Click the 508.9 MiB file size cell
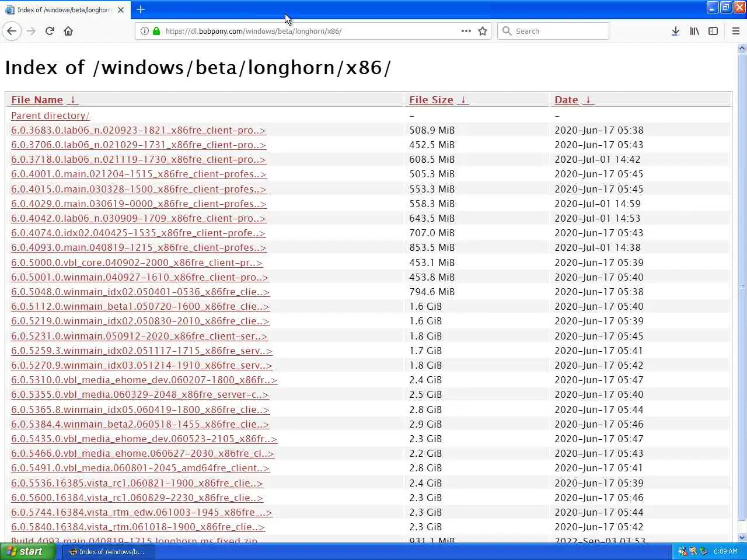747x560 pixels. (432, 130)
